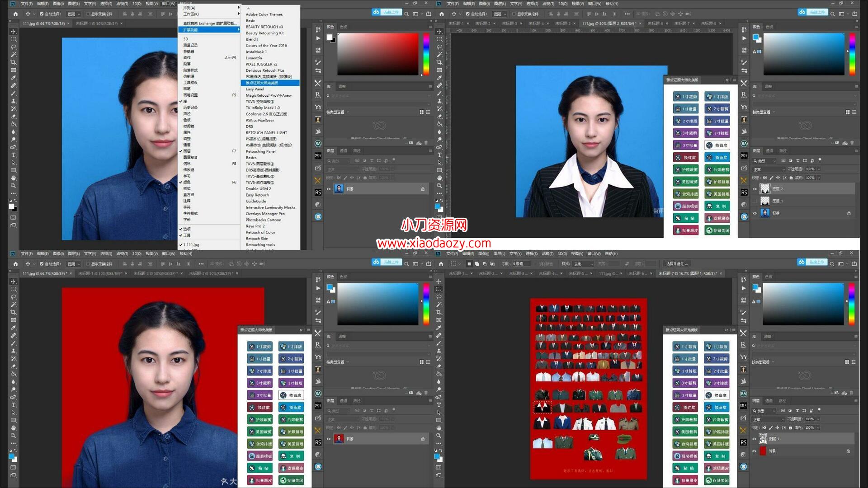Select Eyedropper tool beside the clothing template sheet

439,328
